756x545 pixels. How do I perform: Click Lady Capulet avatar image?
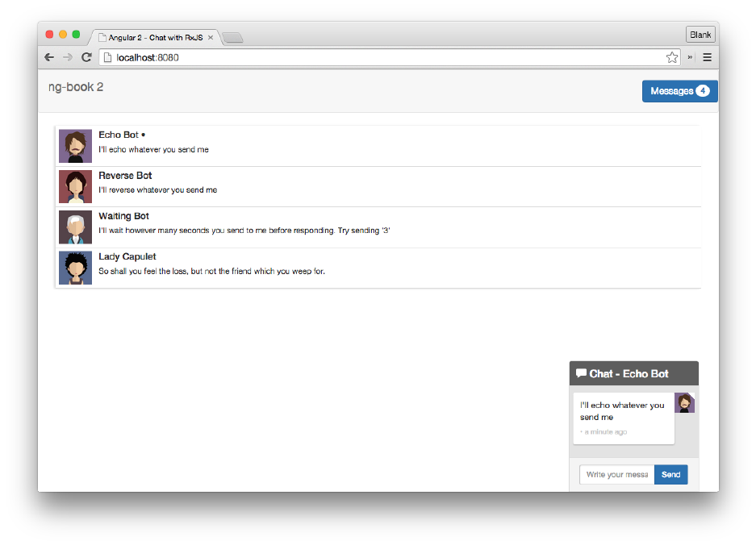75,268
